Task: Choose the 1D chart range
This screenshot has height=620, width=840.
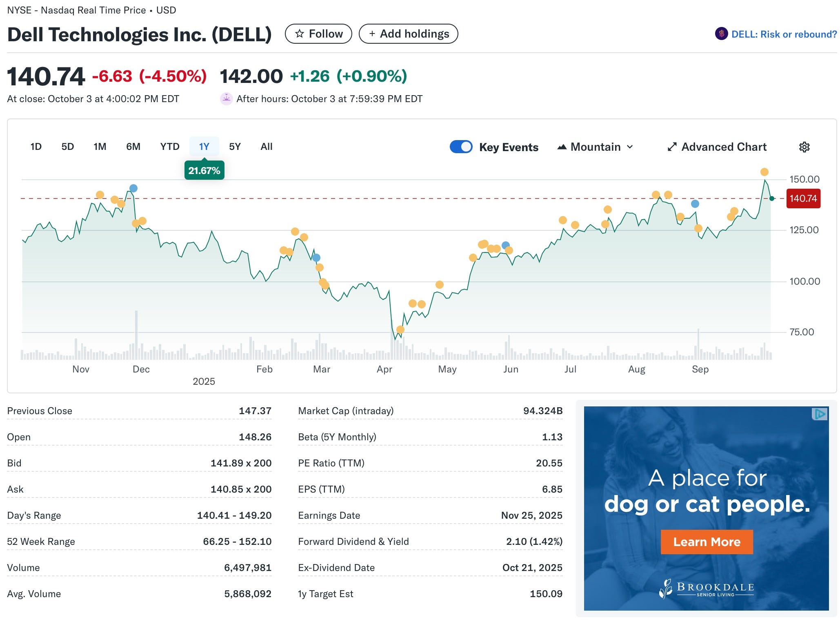Action: 36,147
